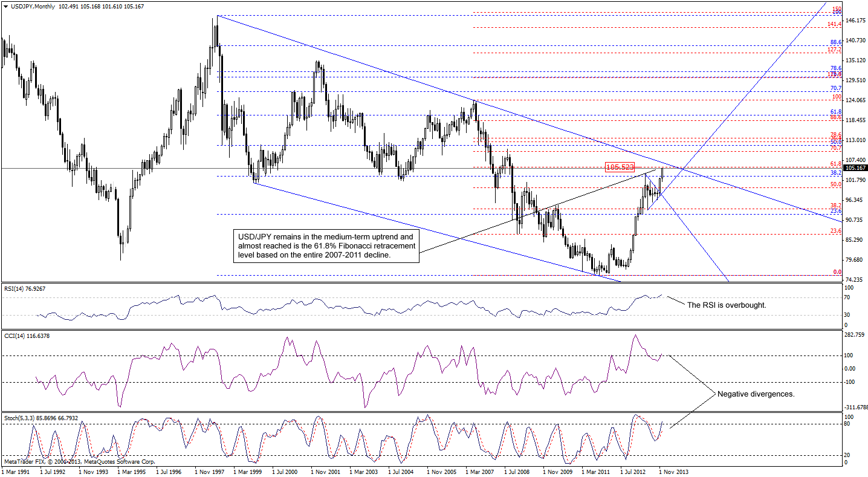Click time axis date "1 Mar 2007"
This screenshot has width=868, height=477.
(x=479, y=471)
